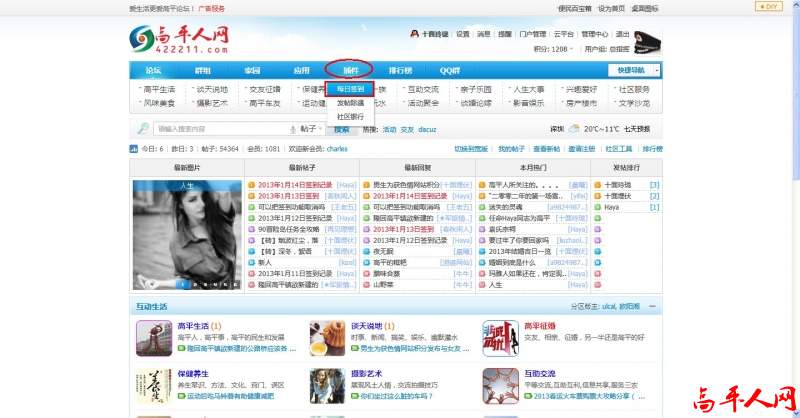The height and width of the screenshot is (418, 800).
Task: Click the 文学沙龙 category link
Action: [x=634, y=103]
